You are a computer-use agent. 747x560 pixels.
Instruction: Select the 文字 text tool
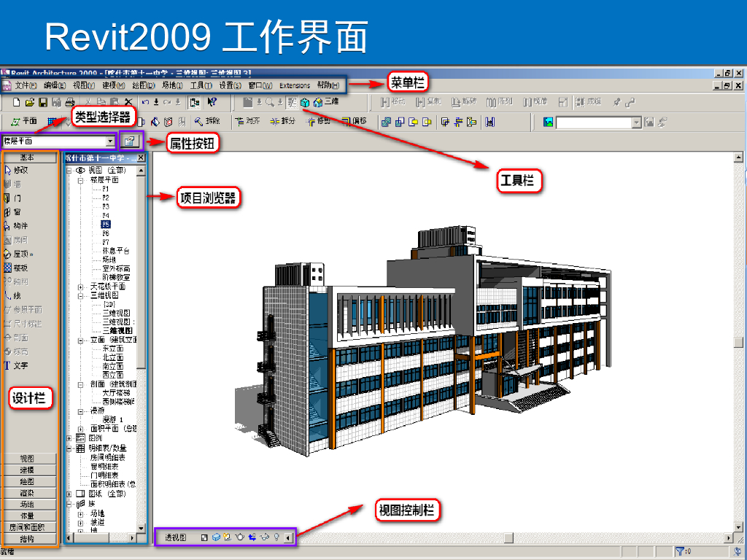(16, 366)
